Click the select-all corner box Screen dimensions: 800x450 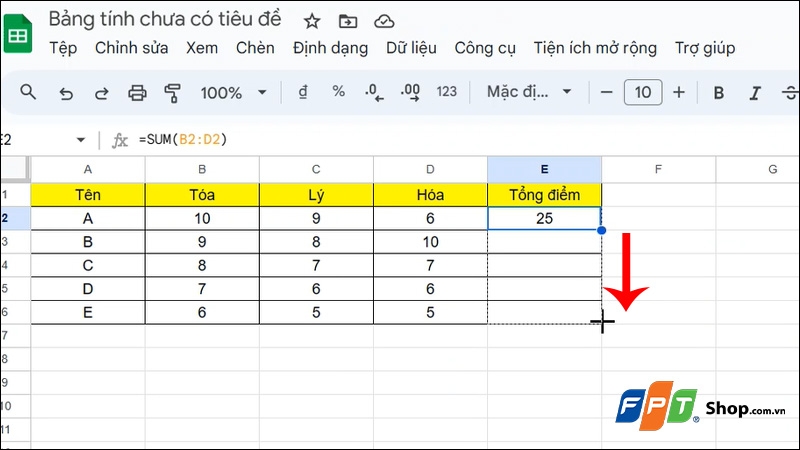[x=15, y=169]
